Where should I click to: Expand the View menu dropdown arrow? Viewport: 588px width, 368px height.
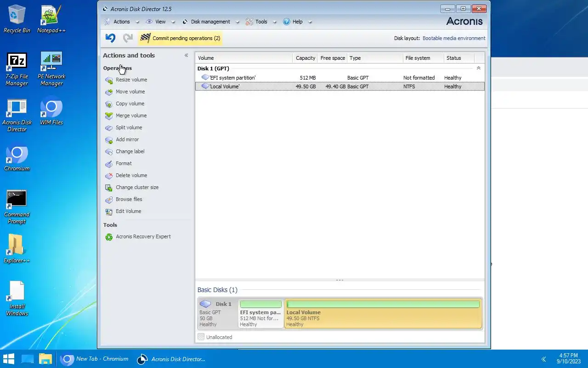(x=173, y=22)
